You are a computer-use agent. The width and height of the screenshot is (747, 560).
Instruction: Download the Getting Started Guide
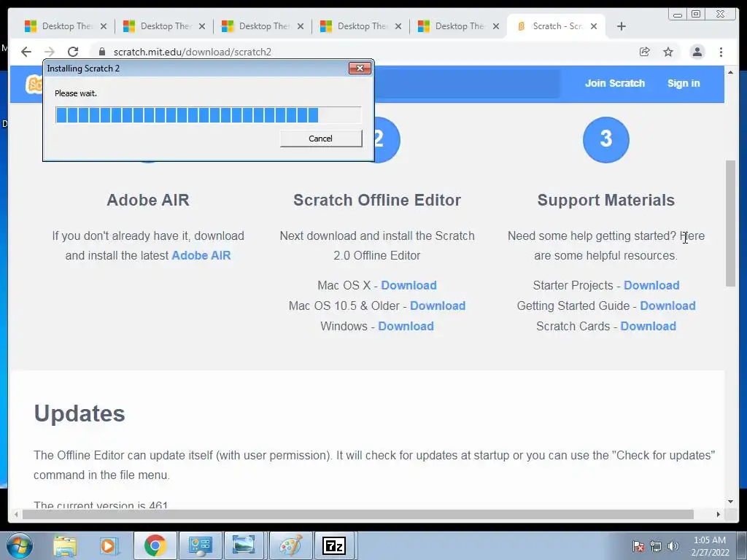point(668,306)
